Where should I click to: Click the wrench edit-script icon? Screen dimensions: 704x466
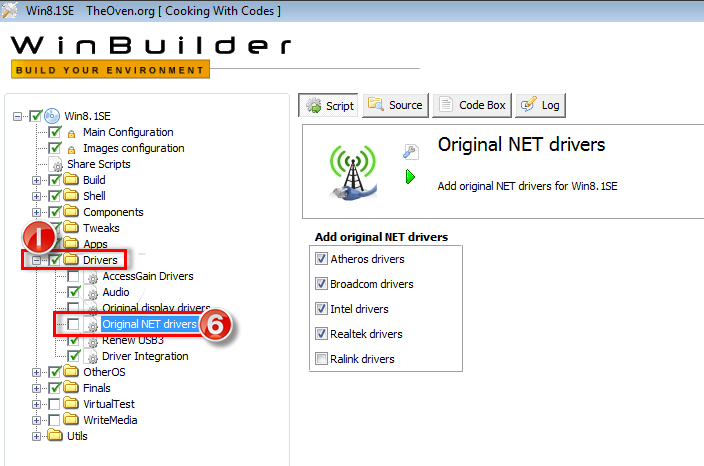(x=411, y=152)
